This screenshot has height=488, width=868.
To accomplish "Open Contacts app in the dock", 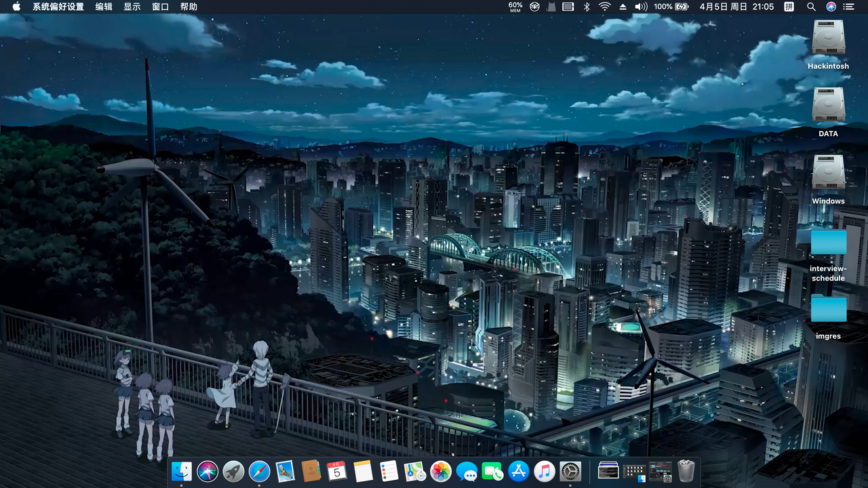I will (x=311, y=471).
